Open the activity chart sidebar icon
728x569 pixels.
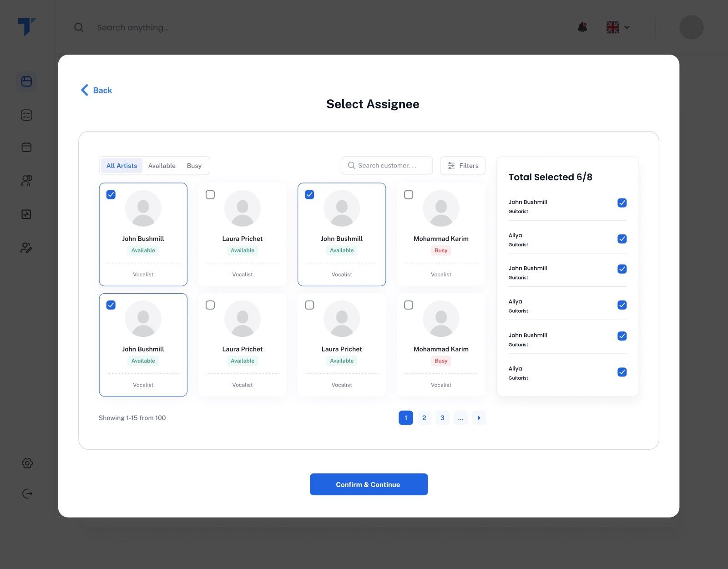click(26, 214)
